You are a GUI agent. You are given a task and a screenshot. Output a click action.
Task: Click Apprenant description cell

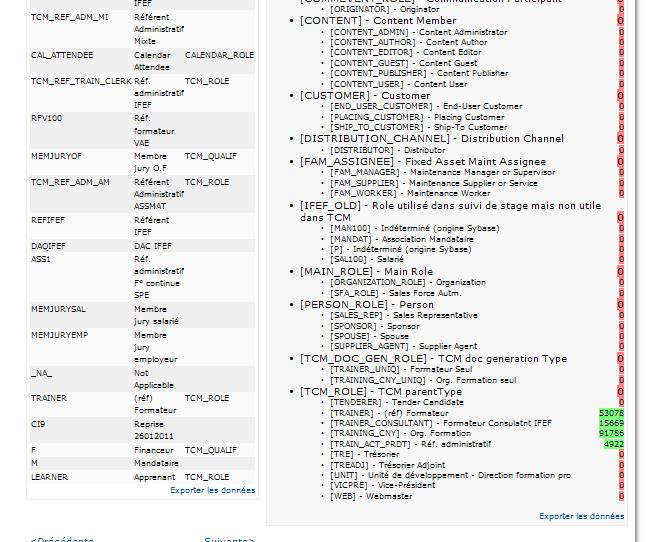tap(154, 477)
